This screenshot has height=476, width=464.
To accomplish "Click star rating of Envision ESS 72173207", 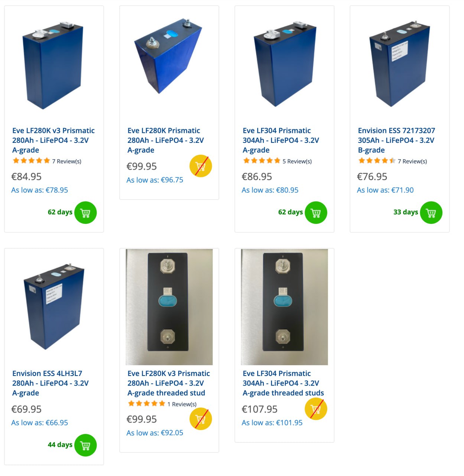I will coord(377,161).
